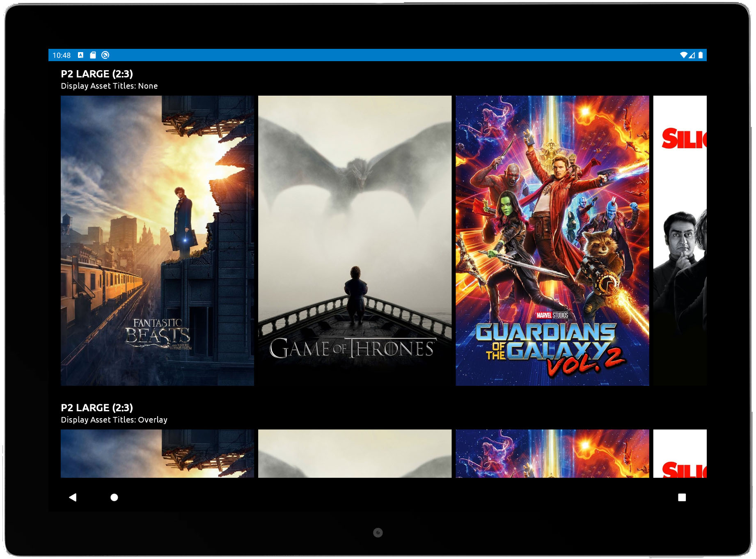Image resolution: width=756 pixels, height=559 pixels.
Task: Open Game of Thrones poster in Overlay row
Action: click(355, 454)
